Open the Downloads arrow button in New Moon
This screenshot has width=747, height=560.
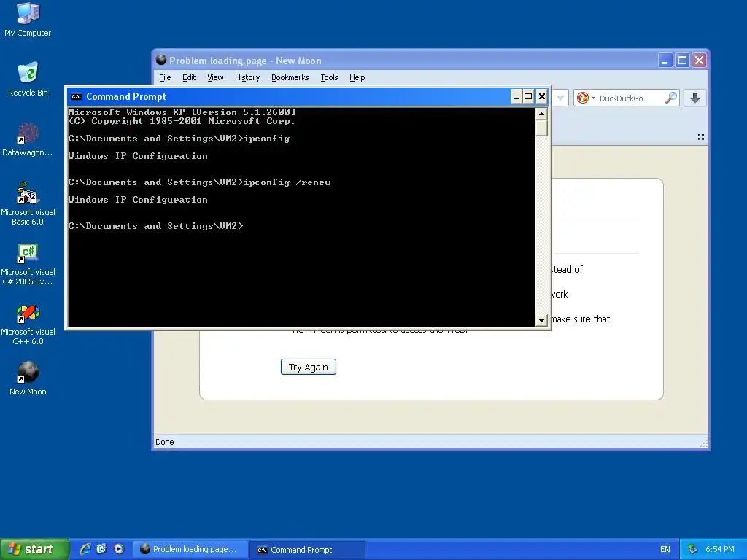point(695,98)
